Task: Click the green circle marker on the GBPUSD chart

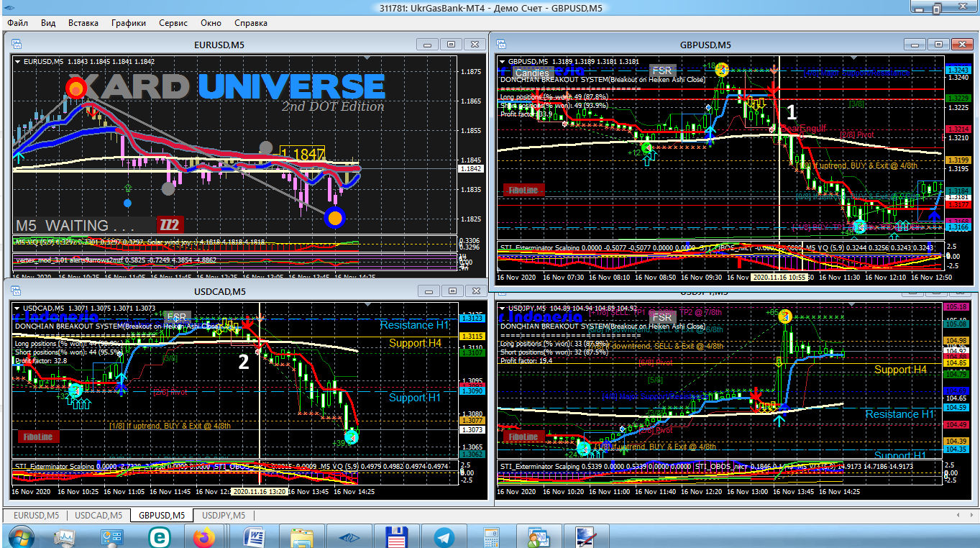Action: (646, 147)
